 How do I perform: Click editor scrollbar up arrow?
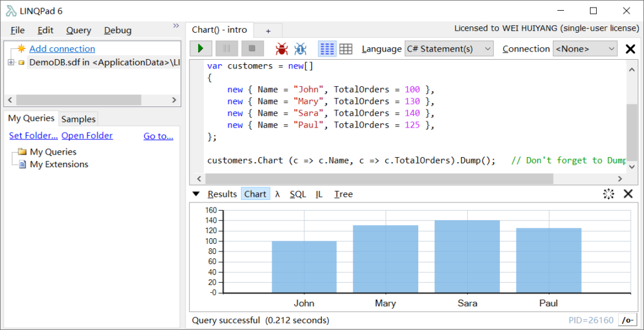(x=631, y=70)
